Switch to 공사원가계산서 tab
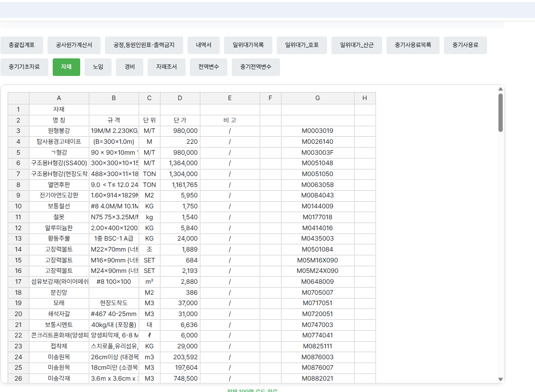The height and width of the screenshot is (392, 535). tap(74, 45)
